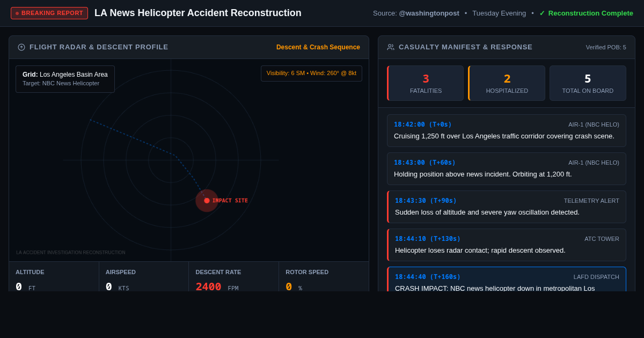Click the Airspeed readout tile
Image resolution: width=644 pixels, height=338 pixels.
[x=144, y=277]
